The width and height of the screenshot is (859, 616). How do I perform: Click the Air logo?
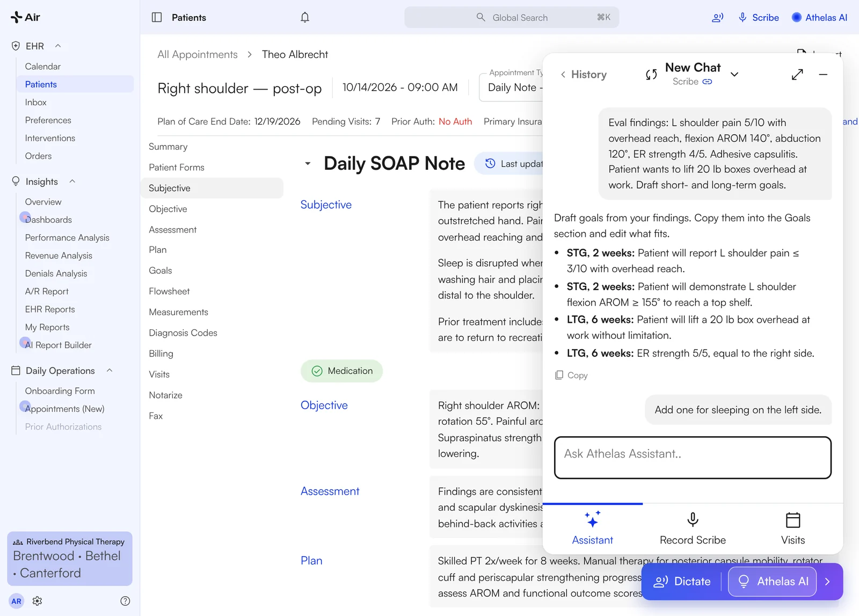coord(25,17)
